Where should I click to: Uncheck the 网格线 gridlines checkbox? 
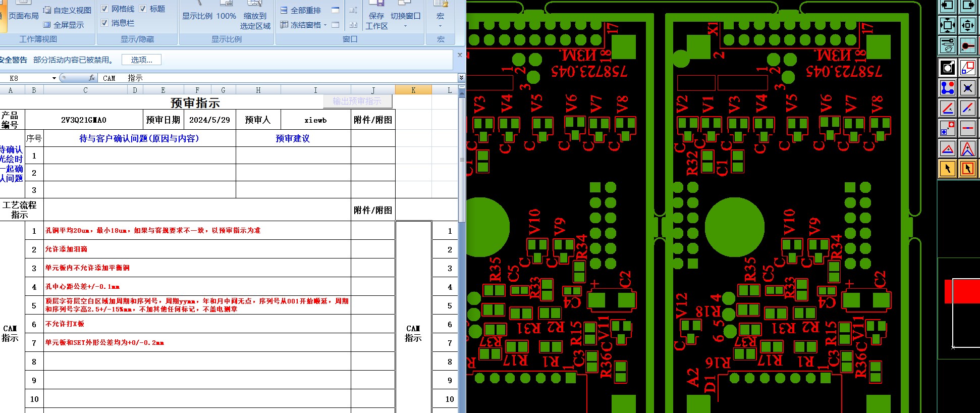click(x=104, y=9)
